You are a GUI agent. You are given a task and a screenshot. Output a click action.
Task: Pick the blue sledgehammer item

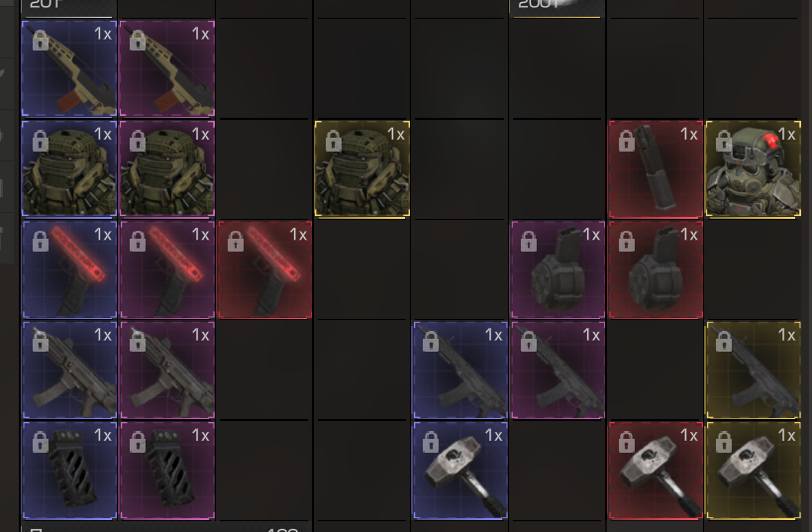[459, 470]
